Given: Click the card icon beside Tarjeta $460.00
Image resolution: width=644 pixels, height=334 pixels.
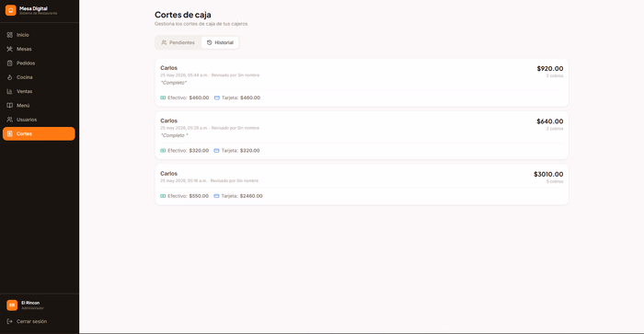Looking at the screenshot, I should tap(217, 98).
